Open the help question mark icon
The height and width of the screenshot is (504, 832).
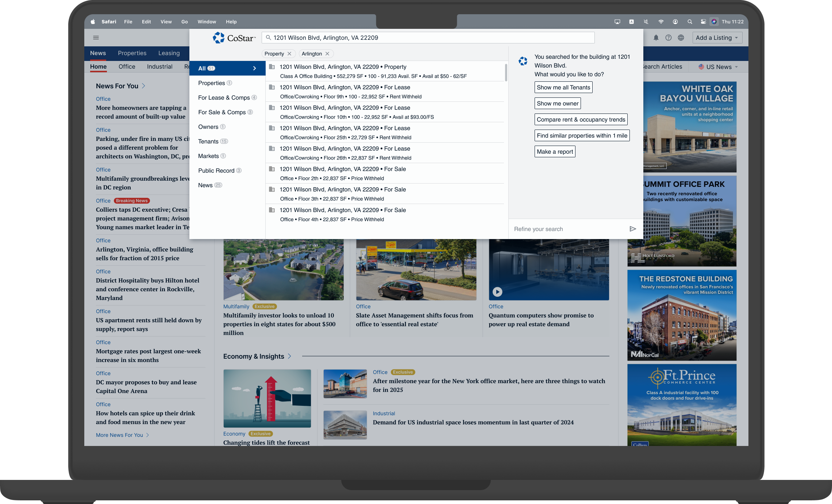pyautogui.click(x=668, y=38)
